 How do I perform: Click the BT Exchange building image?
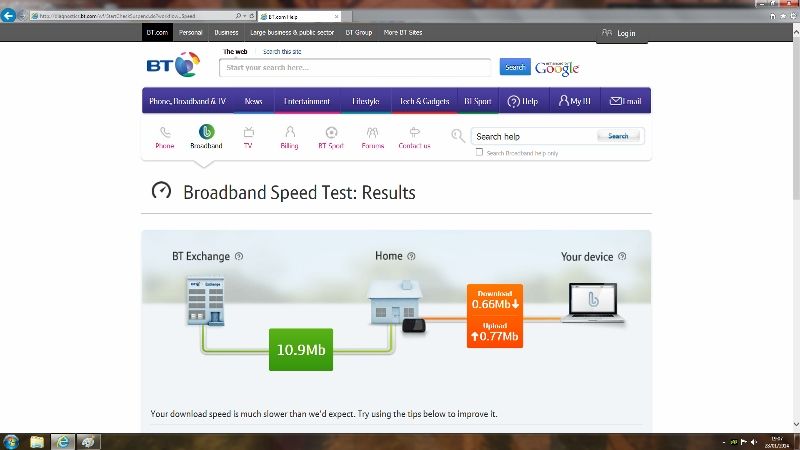point(206,301)
